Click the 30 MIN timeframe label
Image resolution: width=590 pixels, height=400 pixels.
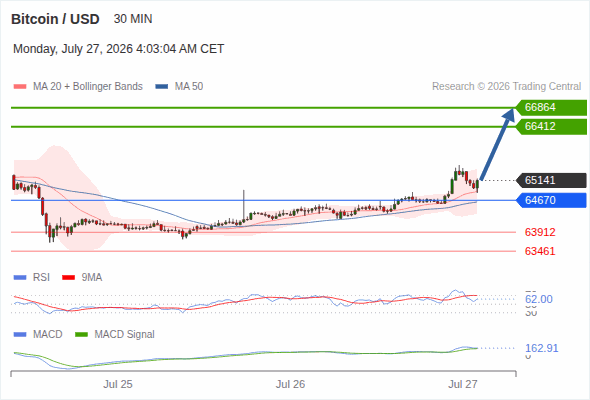(133, 19)
